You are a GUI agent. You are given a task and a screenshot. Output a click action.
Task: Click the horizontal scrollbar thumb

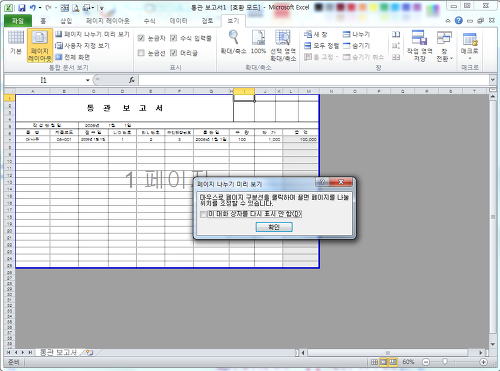pyautogui.click(x=387, y=352)
